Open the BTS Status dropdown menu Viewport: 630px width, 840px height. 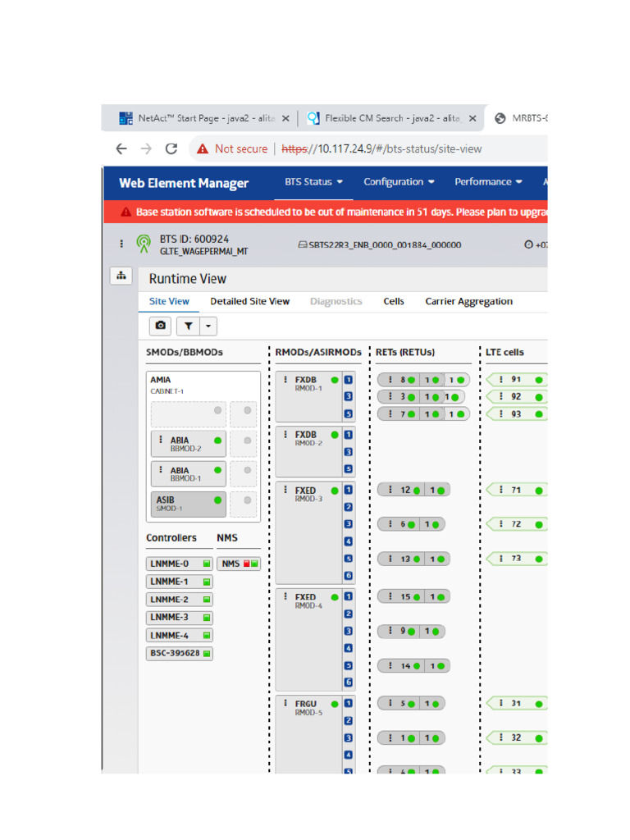(313, 182)
